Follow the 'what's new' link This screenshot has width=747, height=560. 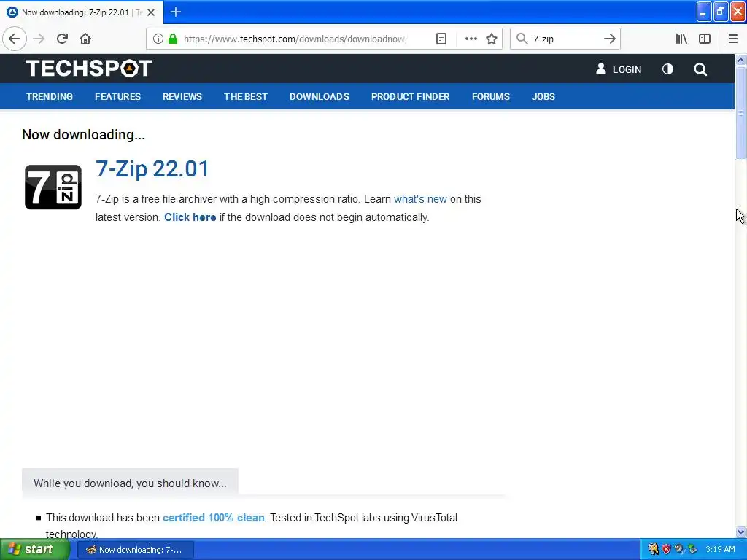point(420,199)
